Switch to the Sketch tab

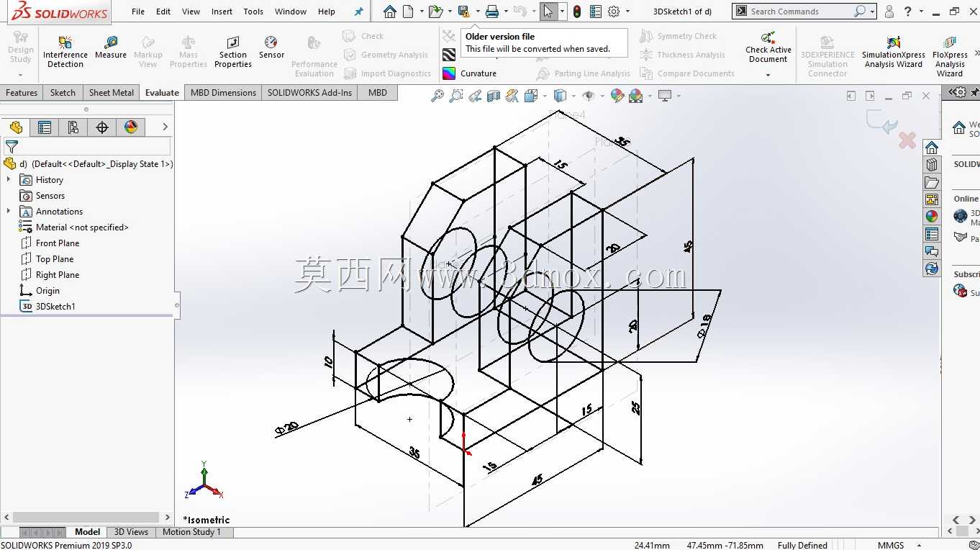(x=63, y=92)
